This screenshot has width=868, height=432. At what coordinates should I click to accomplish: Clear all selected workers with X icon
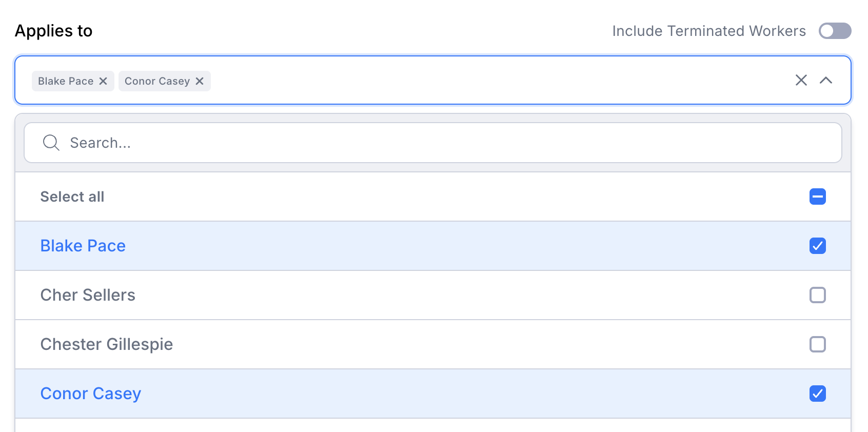tap(801, 80)
